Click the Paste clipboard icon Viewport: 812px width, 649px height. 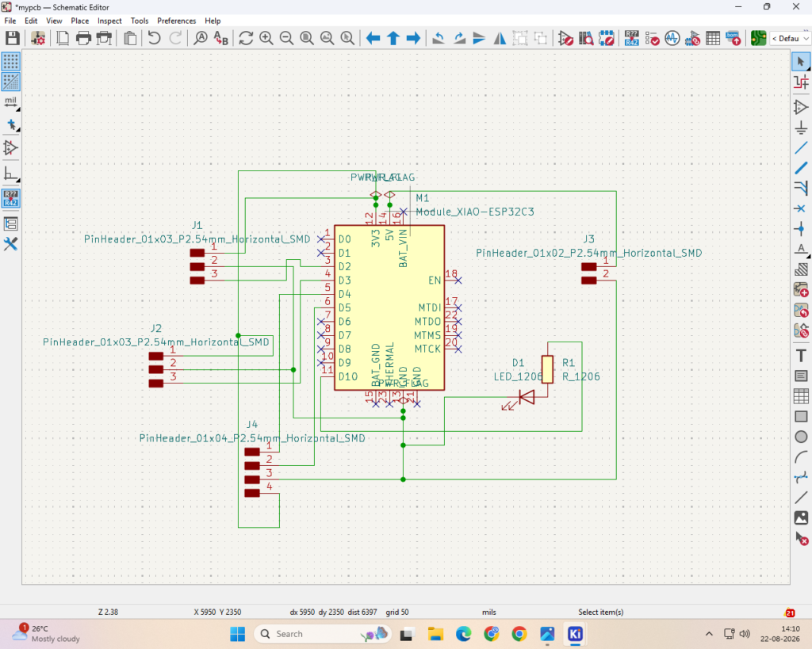pyautogui.click(x=130, y=38)
